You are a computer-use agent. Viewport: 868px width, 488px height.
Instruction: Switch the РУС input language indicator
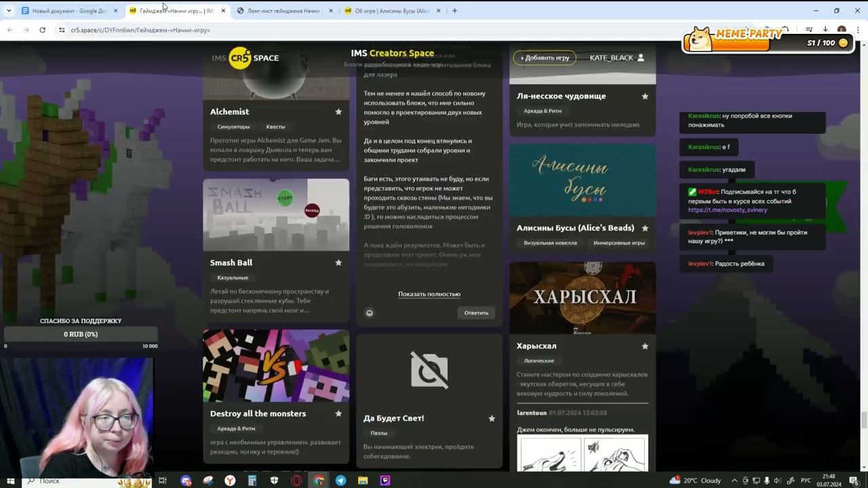coord(806,481)
